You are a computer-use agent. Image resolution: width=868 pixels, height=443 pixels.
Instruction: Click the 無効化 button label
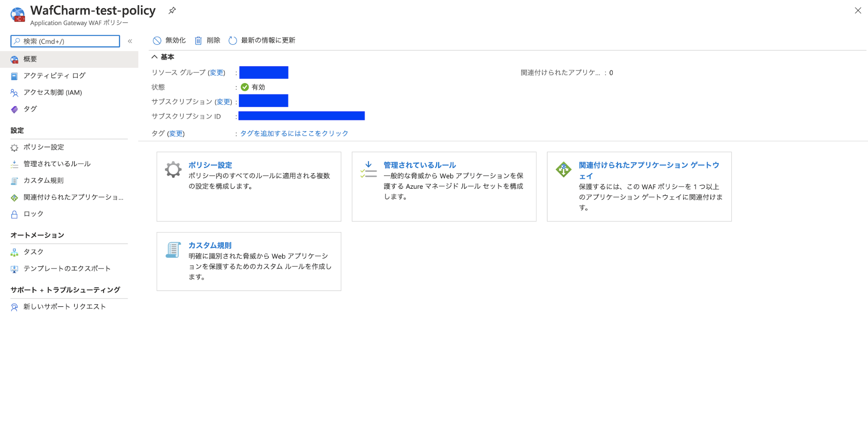tap(175, 40)
